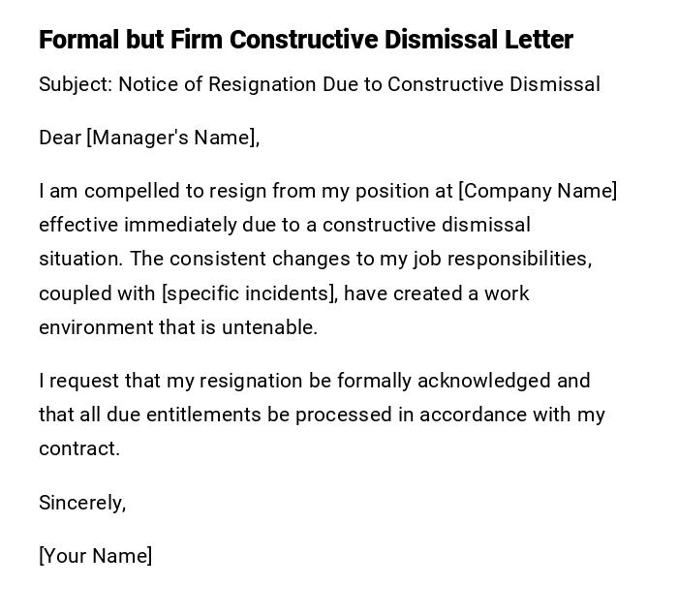678x616 pixels.
Task: Click the word 'contract.' ending the paragraph
Action: tap(79, 448)
